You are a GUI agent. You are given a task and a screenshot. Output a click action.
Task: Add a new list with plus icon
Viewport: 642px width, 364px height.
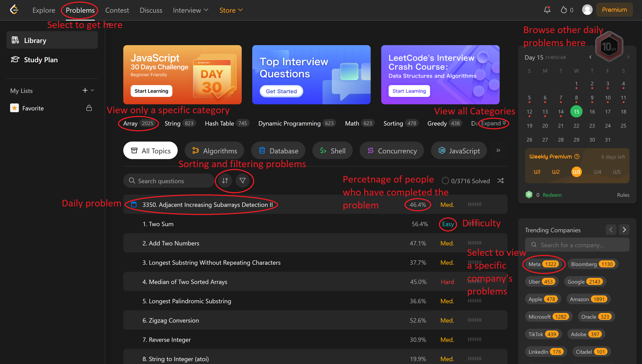[x=85, y=90]
